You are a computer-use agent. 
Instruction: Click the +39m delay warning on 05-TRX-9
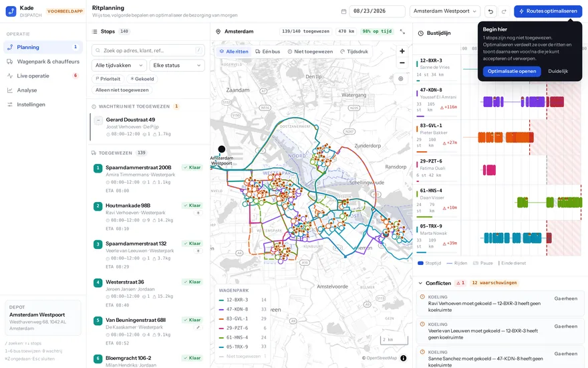450,244
